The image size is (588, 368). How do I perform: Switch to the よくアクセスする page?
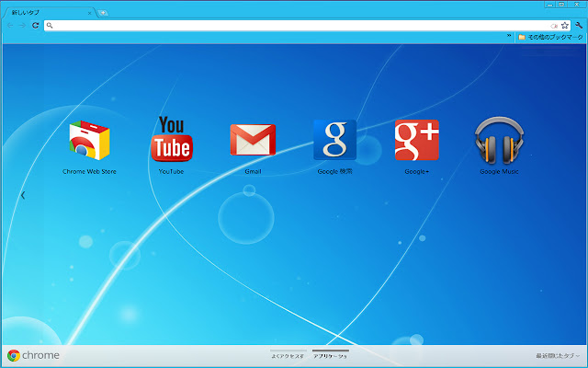[288, 355]
